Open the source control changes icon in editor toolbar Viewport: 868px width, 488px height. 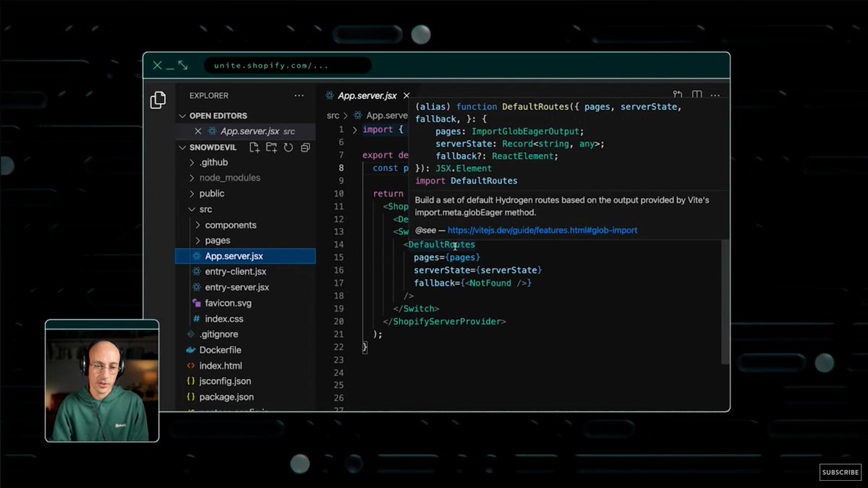[678, 95]
